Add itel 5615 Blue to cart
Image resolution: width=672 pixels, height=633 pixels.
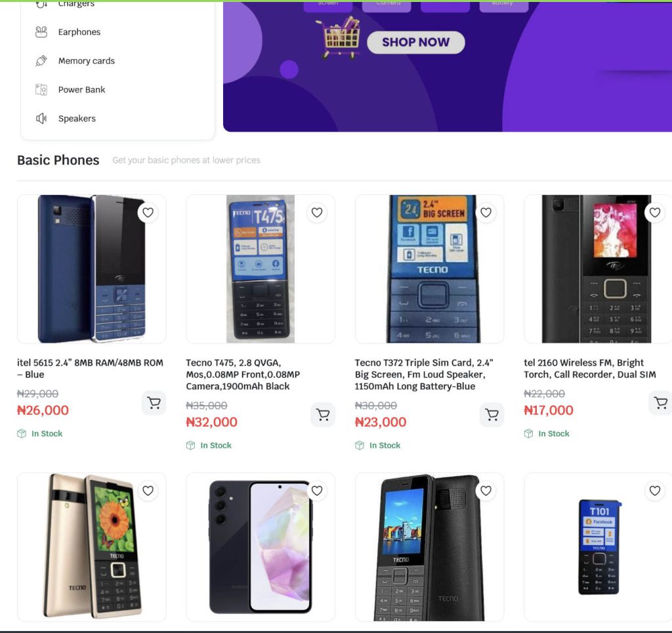tap(154, 403)
